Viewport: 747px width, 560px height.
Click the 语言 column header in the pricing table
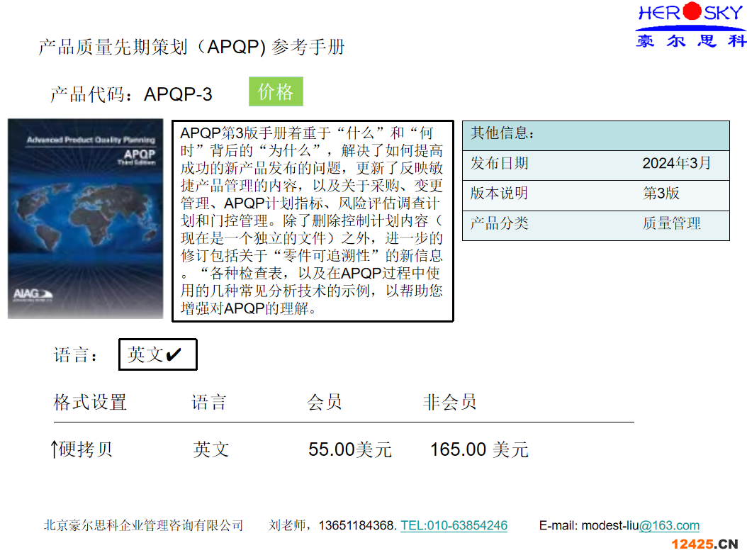point(209,402)
